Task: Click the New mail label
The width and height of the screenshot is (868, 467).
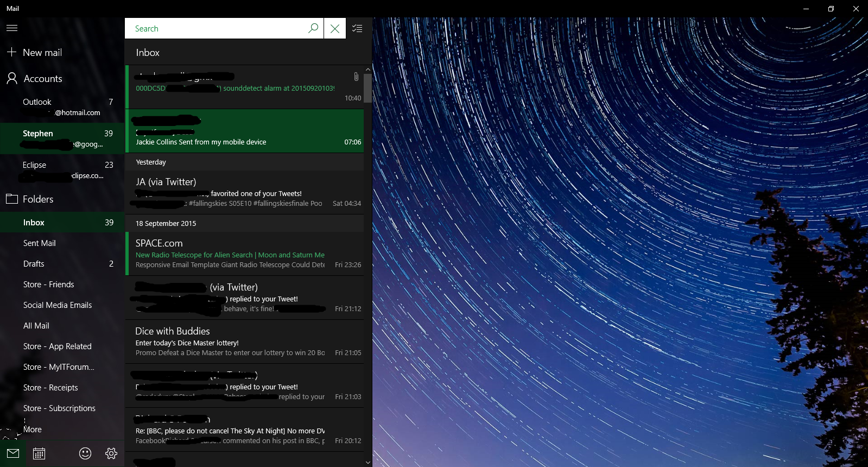Action: 42,53
